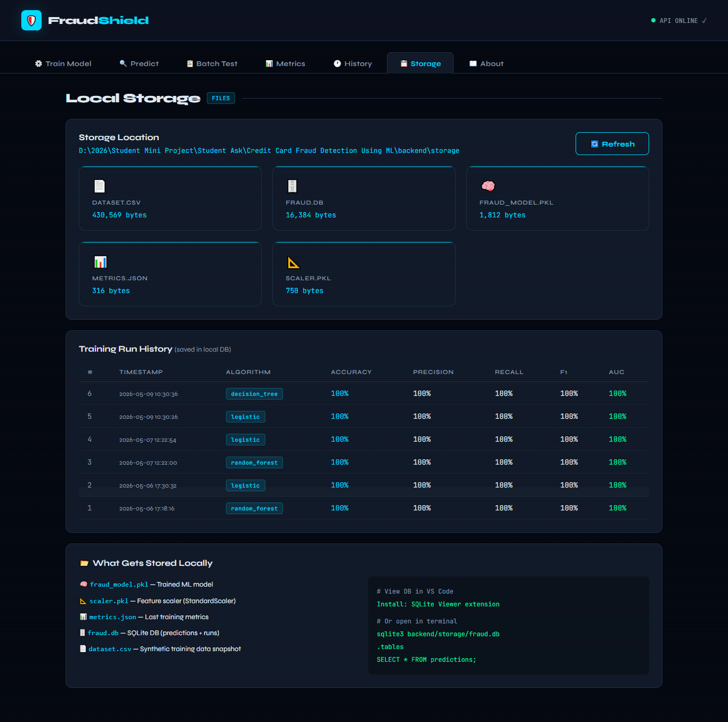Open the History tab

click(353, 63)
